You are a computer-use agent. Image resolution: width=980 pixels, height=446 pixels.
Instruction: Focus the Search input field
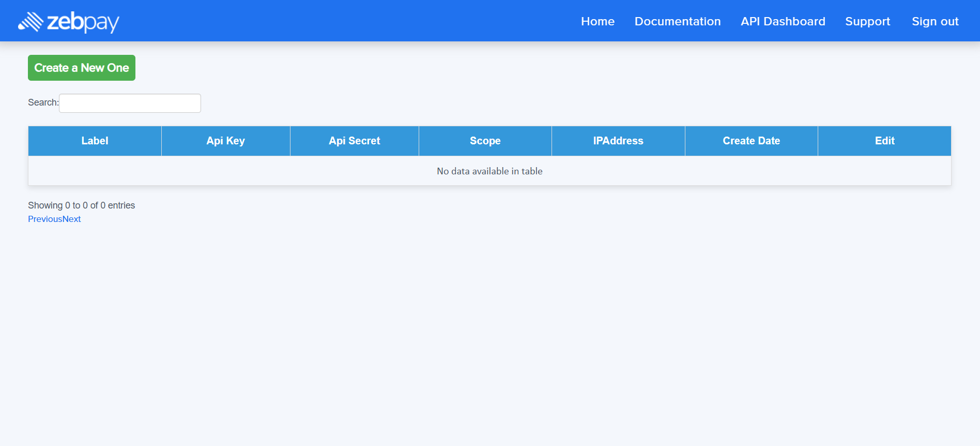[130, 103]
